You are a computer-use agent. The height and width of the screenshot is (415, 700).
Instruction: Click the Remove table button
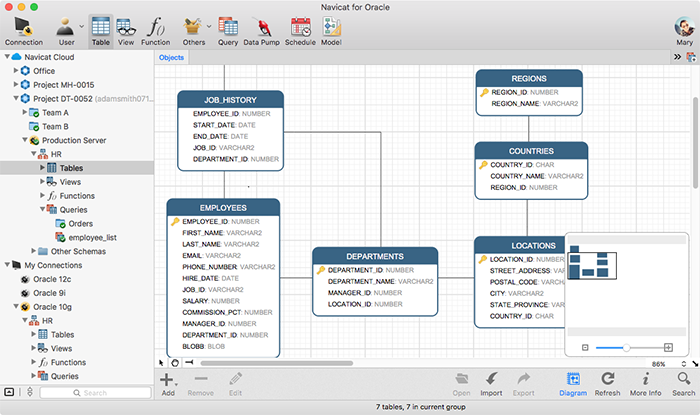(200, 385)
